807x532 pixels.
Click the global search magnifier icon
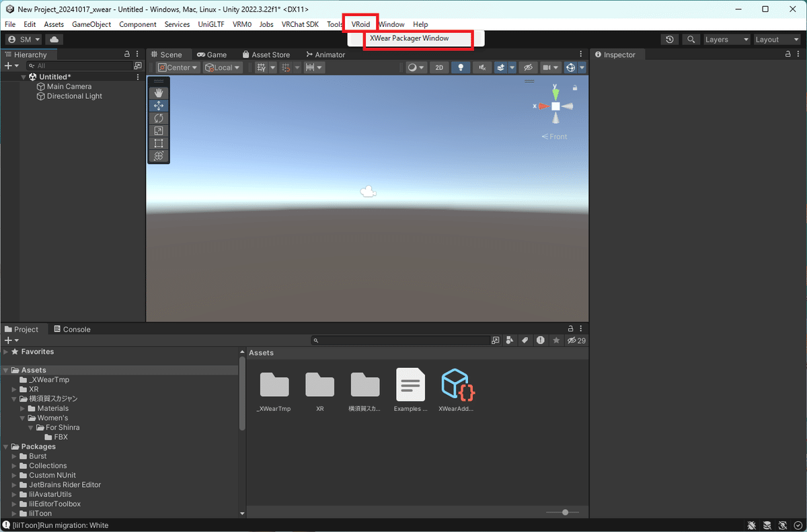pyautogui.click(x=691, y=40)
